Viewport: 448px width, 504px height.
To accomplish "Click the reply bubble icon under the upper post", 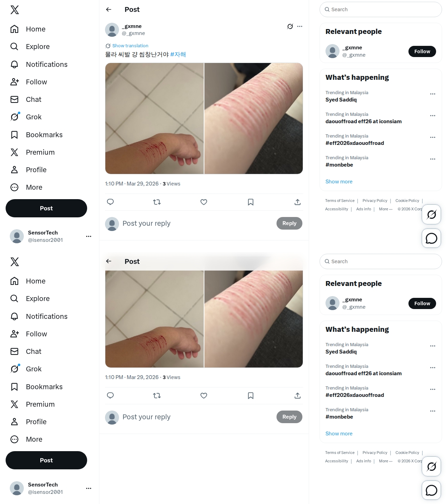I will [x=110, y=202].
